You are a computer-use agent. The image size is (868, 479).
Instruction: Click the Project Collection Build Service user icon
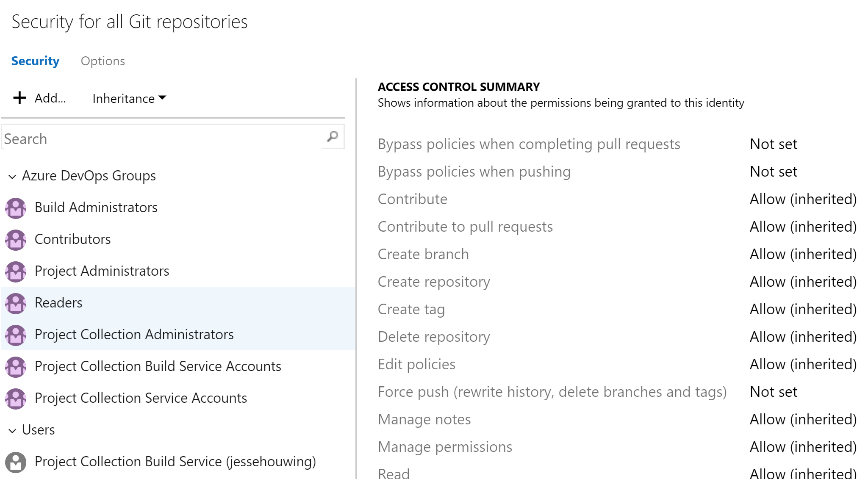(x=16, y=462)
